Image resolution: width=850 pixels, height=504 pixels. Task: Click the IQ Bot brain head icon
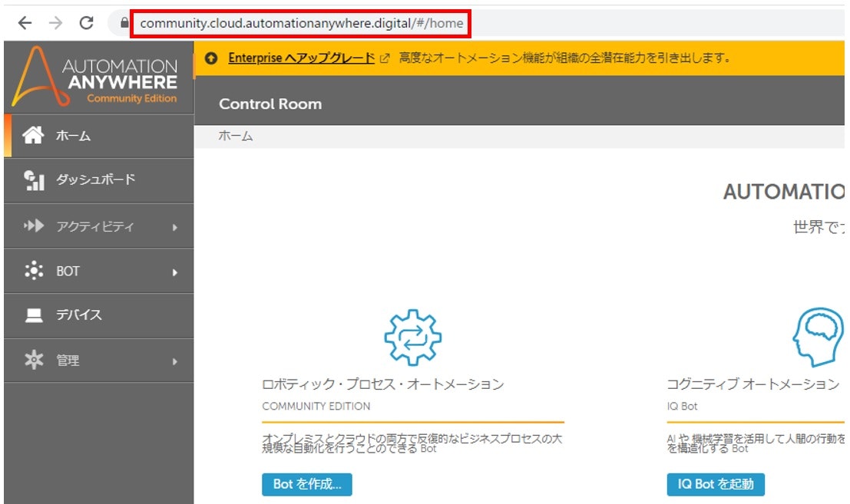(x=818, y=338)
